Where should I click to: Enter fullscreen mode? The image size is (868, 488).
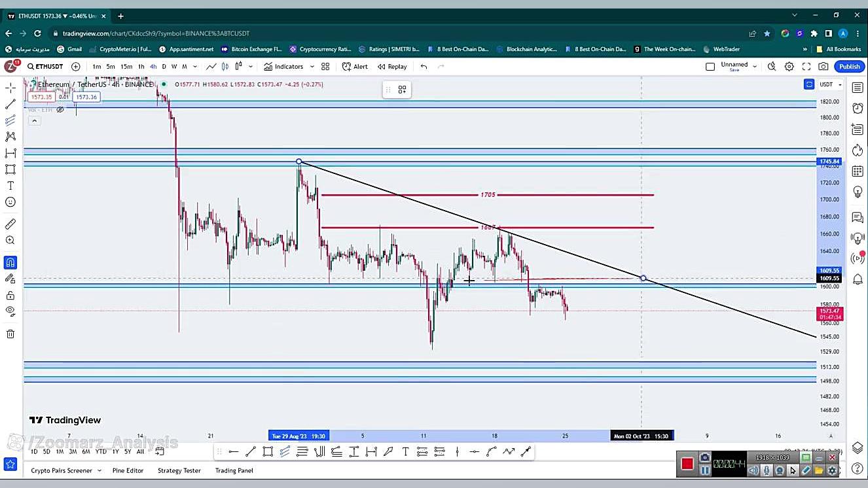[x=806, y=67]
